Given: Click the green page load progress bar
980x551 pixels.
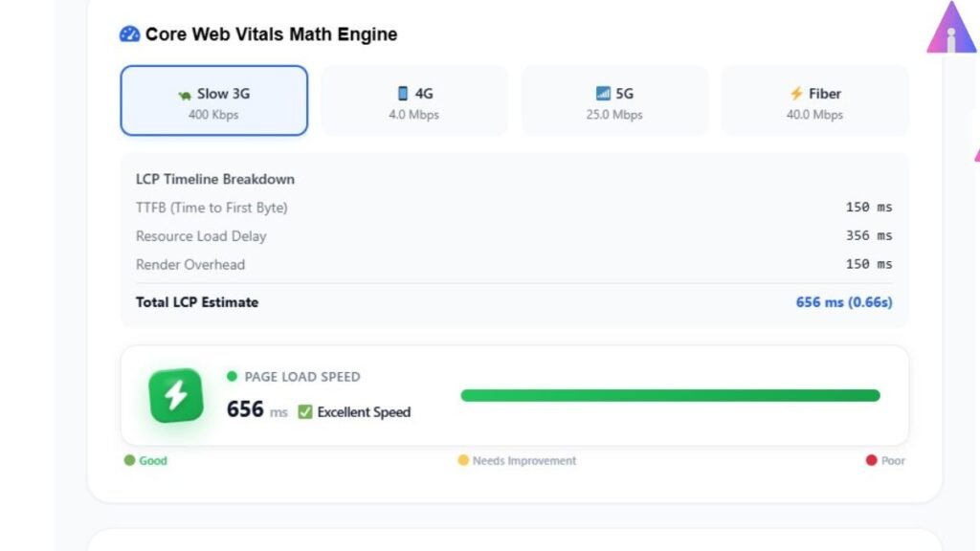Looking at the screenshot, I should [x=670, y=395].
